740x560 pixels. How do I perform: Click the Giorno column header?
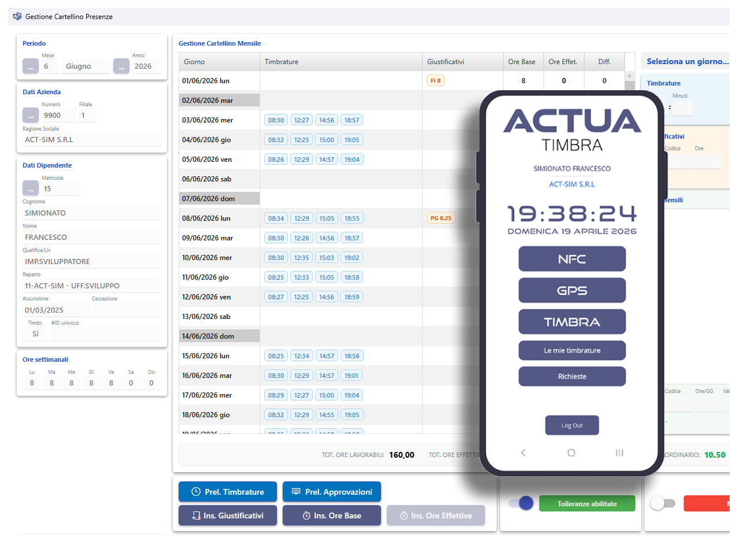220,62
